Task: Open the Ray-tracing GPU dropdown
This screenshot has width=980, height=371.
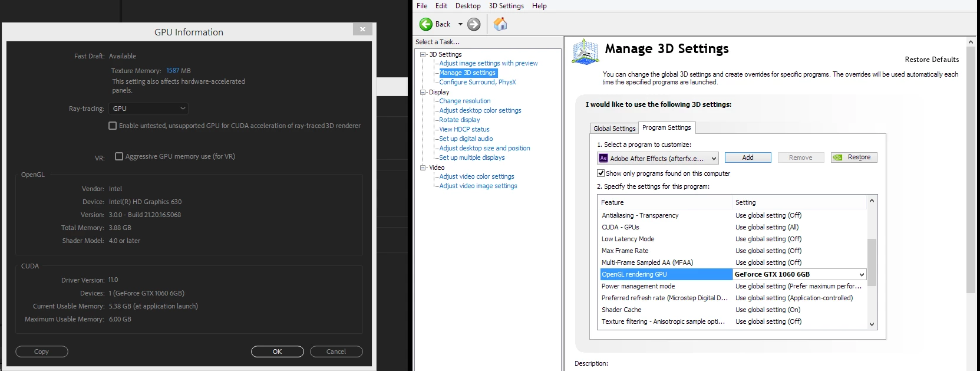Action: pyautogui.click(x=149, y=109)
